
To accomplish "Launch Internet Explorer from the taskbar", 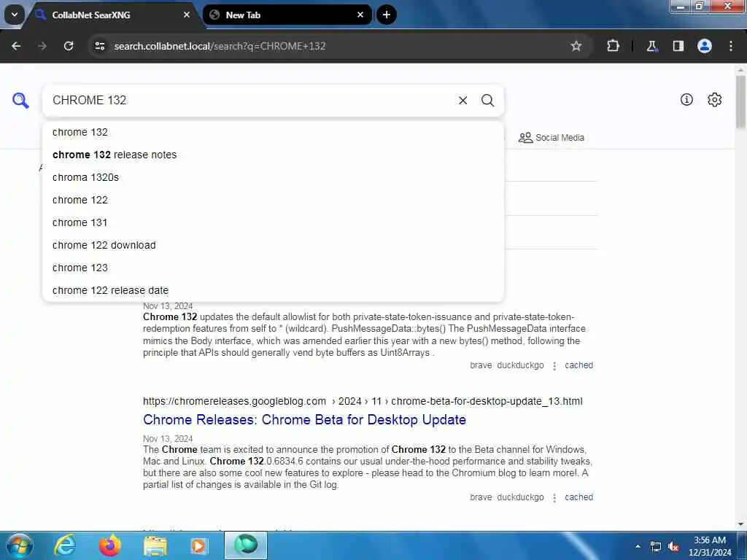I will point(64,545).
